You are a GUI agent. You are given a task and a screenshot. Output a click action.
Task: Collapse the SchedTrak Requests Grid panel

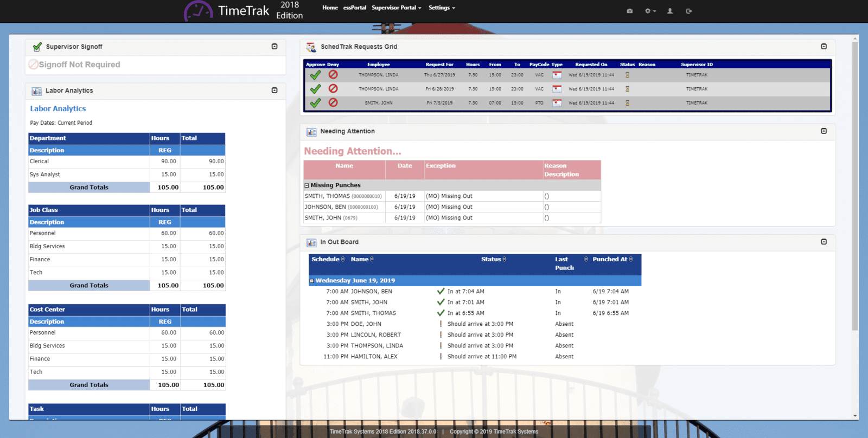(x=824, y=47)
